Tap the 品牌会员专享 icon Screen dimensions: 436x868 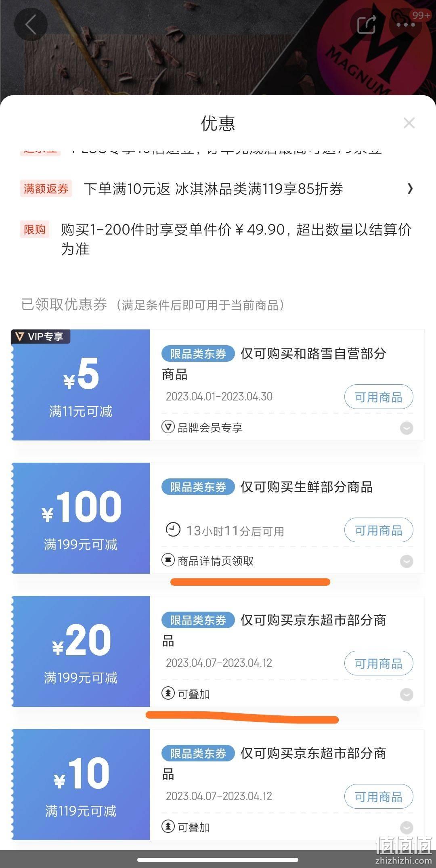coord(168,427)
